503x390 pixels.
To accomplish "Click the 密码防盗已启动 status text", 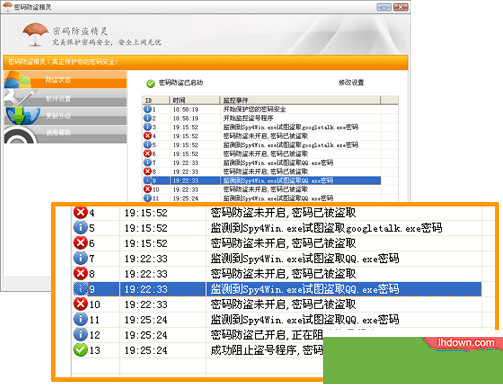I will click(x=181, y=83).
